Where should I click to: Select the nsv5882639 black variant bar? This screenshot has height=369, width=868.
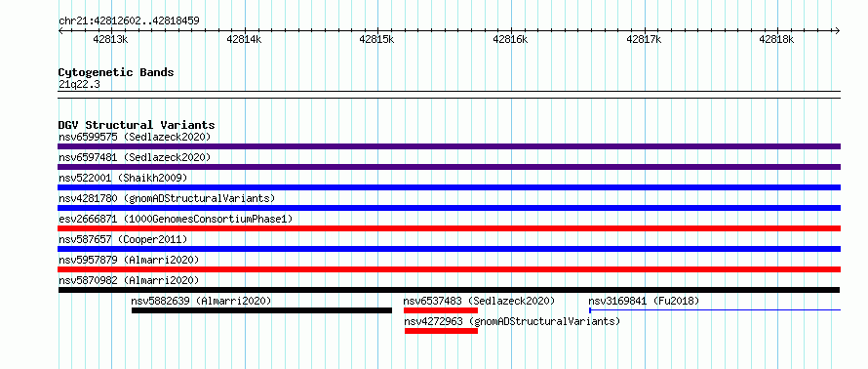261,310
